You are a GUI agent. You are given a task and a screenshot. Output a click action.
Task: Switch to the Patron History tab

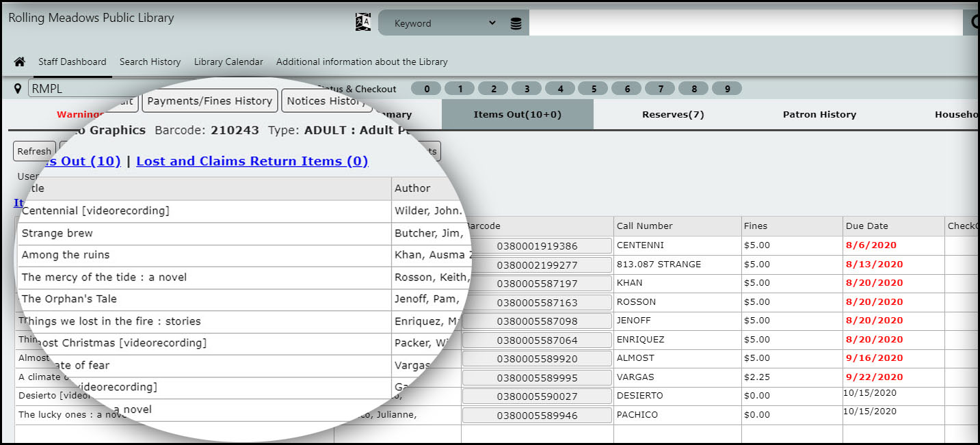click(x=819, y=114)
